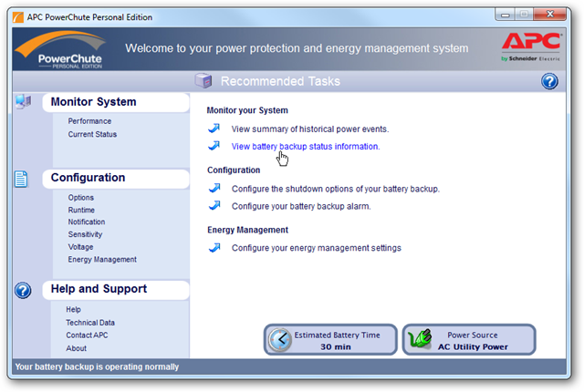Image resolution: width=584 pixels, height=392 pixels.
Task: View battery backup status information link
Action: click(x=306, y=146)
